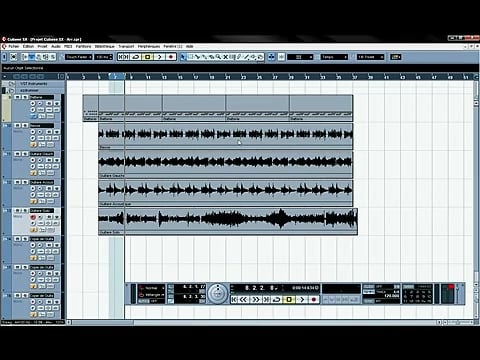This screenshot has height=360, width=480.
Task: Show the Inspector toolbar icon
Action: 25,57
